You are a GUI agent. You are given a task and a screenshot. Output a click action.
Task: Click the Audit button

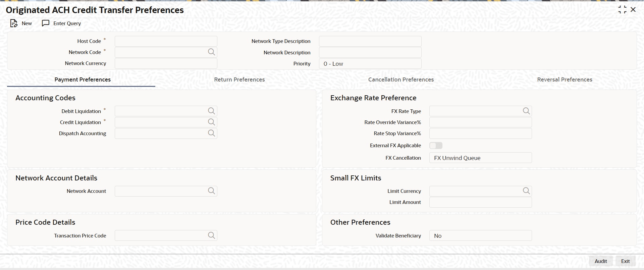pos(600,261)
